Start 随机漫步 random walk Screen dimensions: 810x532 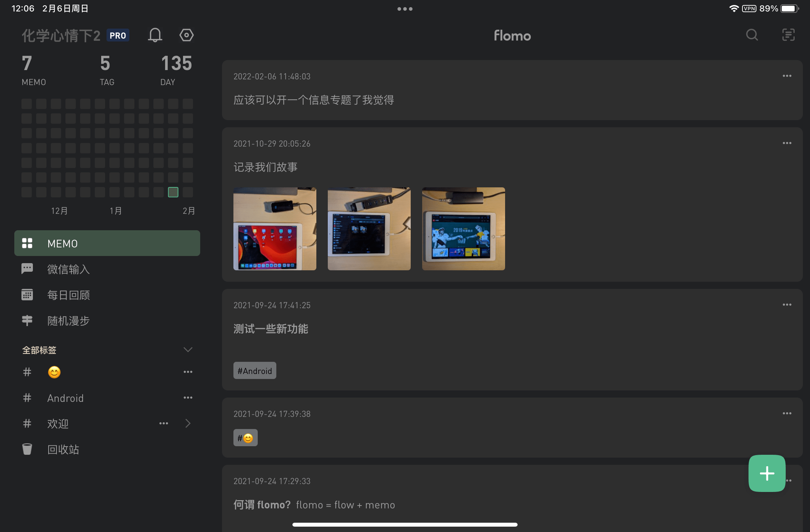pyautogui.click(x=69, y=320)
